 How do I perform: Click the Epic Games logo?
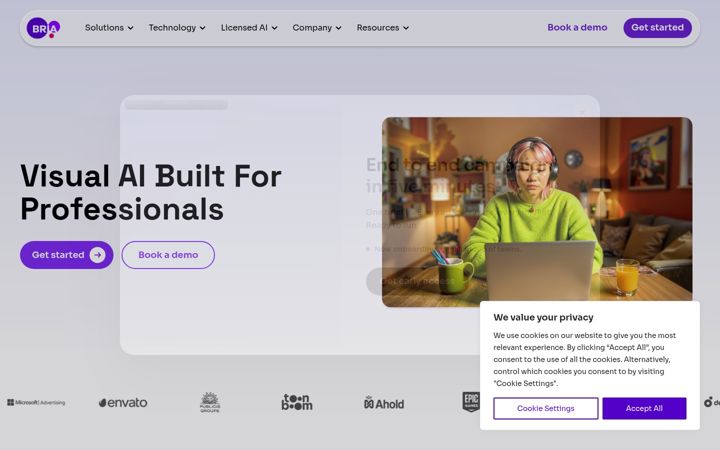(471, 401)
